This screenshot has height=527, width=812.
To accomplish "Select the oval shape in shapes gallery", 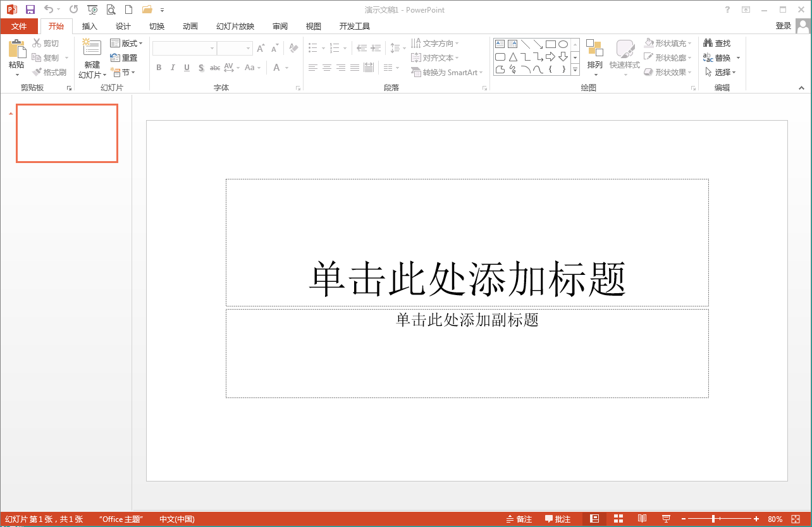I will tap(563, 44).
